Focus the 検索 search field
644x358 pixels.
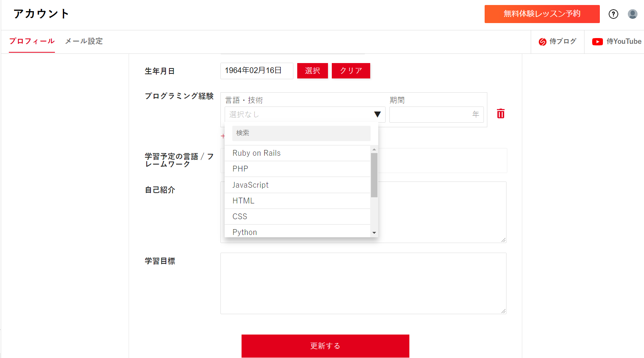coord(301,133)
